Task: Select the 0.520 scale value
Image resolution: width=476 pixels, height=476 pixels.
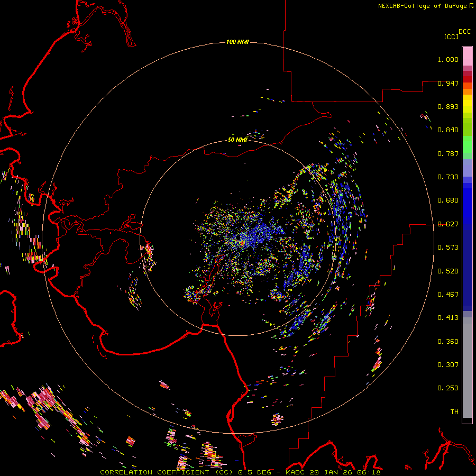Action: tap(448, 271)
